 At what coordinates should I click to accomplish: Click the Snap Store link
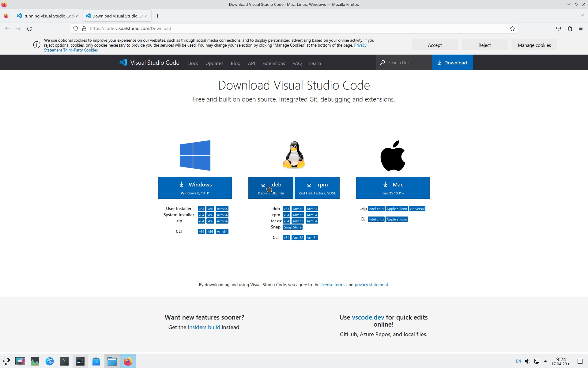(x=292, y=227)
